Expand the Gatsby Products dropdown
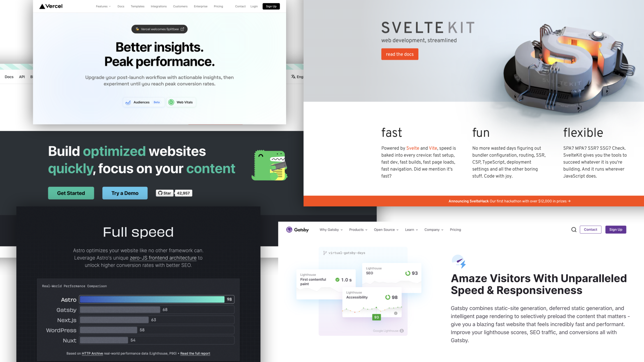644x362 pixels. [x=357, y=229]
